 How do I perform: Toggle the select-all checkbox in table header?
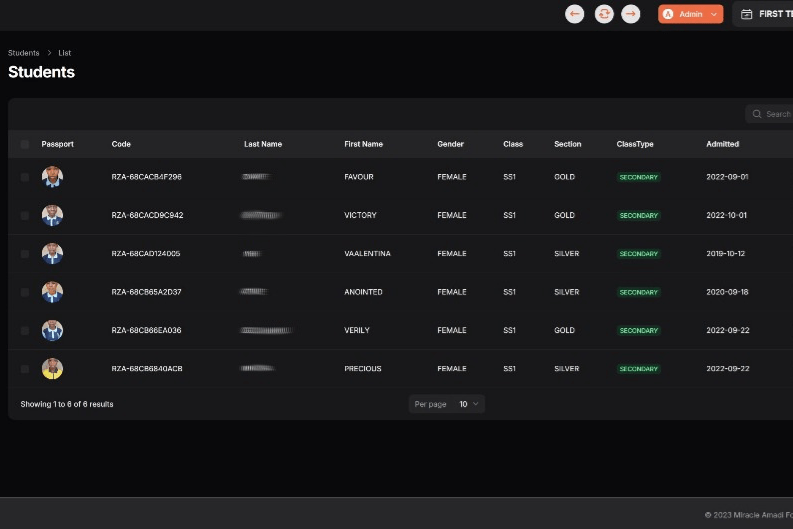tap(25, 144)
